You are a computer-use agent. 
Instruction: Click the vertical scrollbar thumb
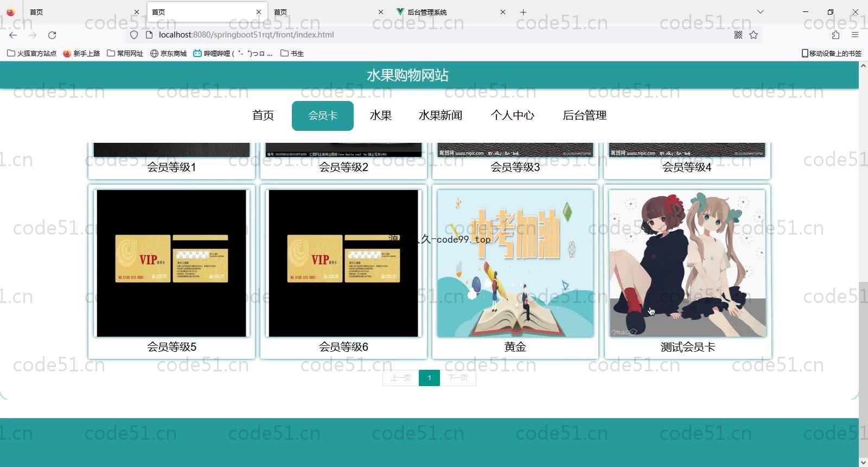[863, 369]
